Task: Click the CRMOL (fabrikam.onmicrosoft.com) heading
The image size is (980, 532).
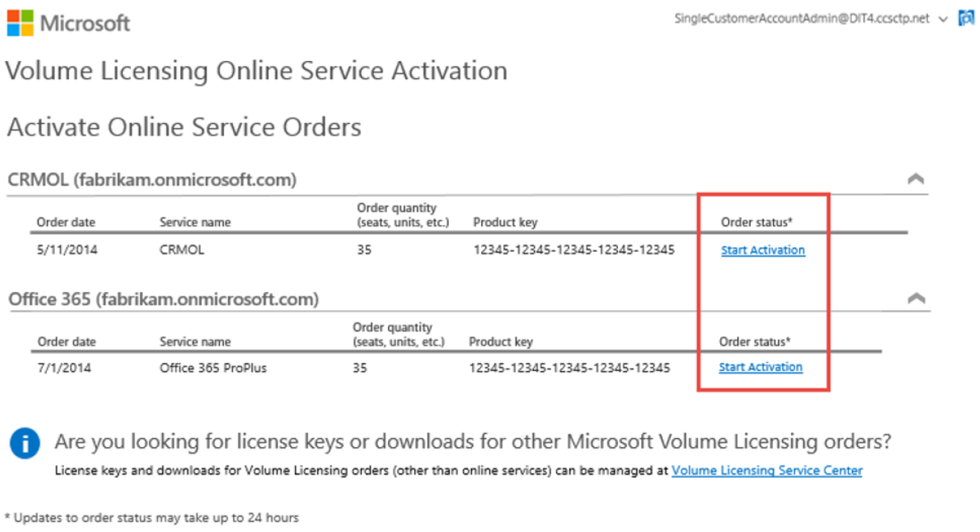Action: click(x=152, y=180)
